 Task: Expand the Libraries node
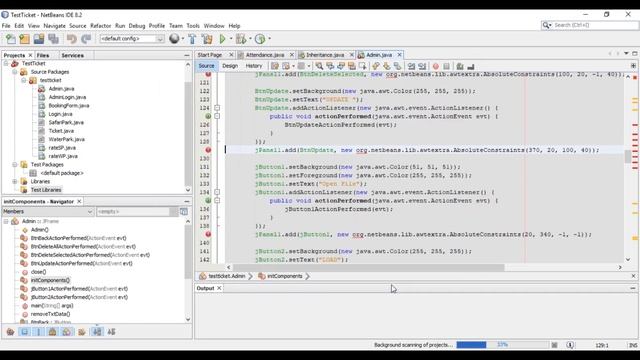click(15, 181)
